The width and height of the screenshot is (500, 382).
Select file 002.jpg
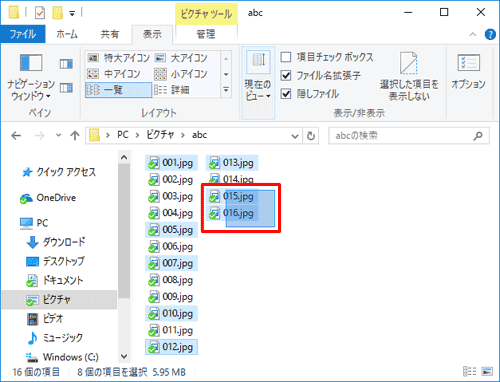coord(171,180)
